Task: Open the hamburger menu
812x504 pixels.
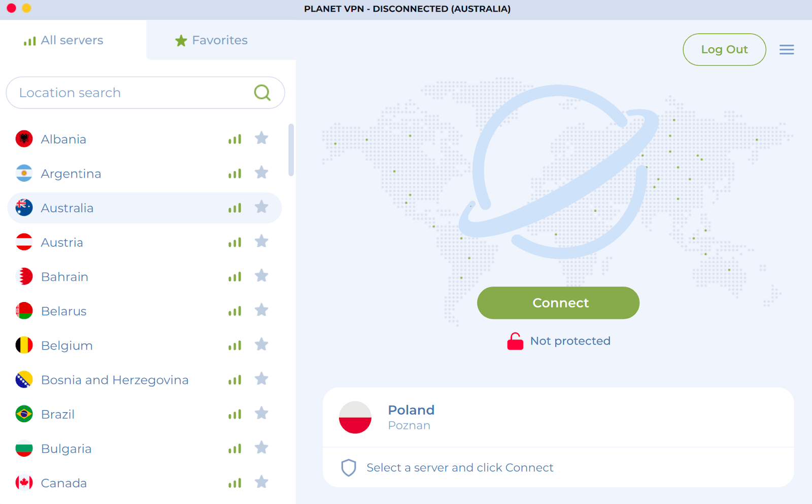Action: (x=787, y=49)
